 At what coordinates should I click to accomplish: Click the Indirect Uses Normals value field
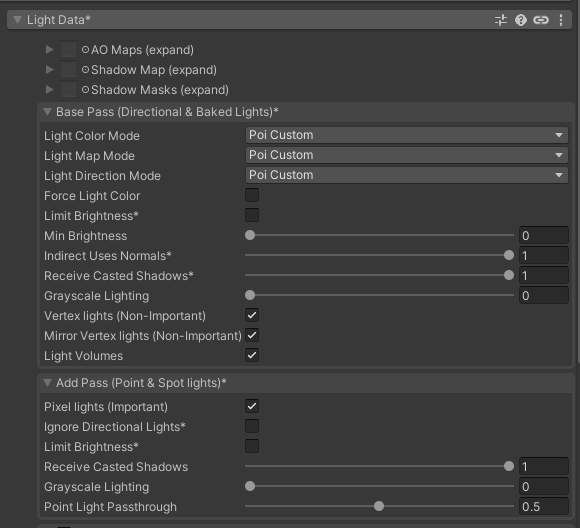pyautogui.click(x=544, y=255)
